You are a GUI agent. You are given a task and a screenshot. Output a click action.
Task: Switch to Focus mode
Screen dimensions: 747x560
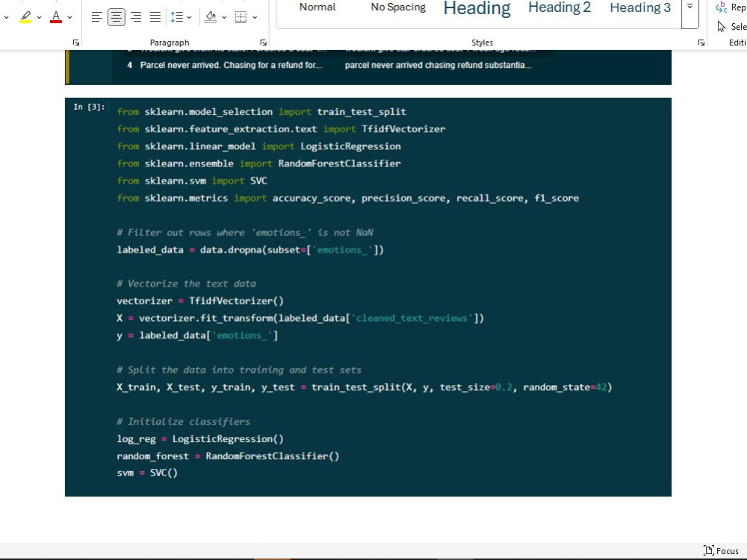click(722, 551)
